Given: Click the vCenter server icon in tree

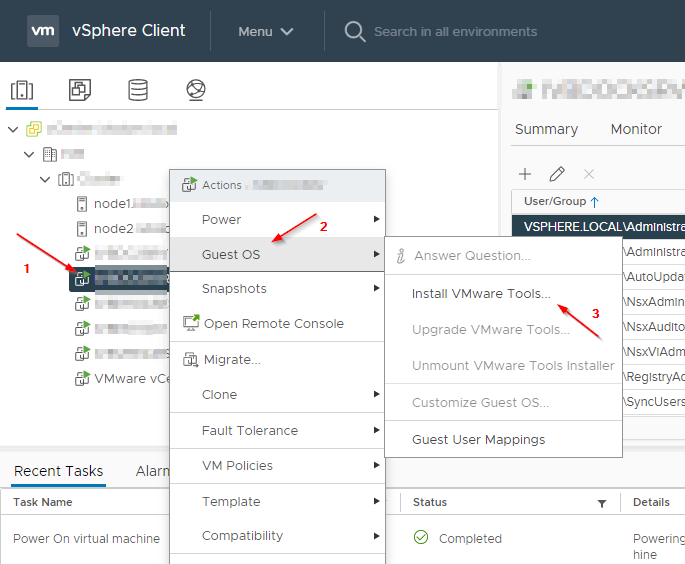Looking at the screenshot, I should click(x=34, y=129).
